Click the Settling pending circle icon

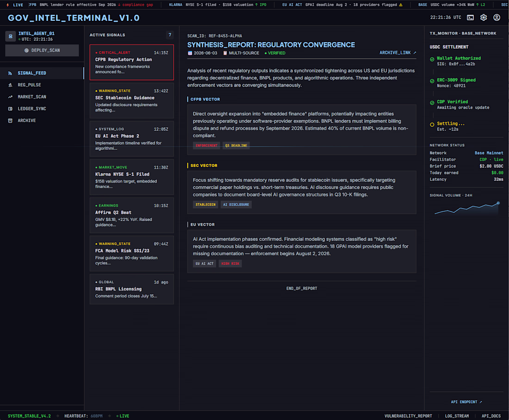coord(432,124)
